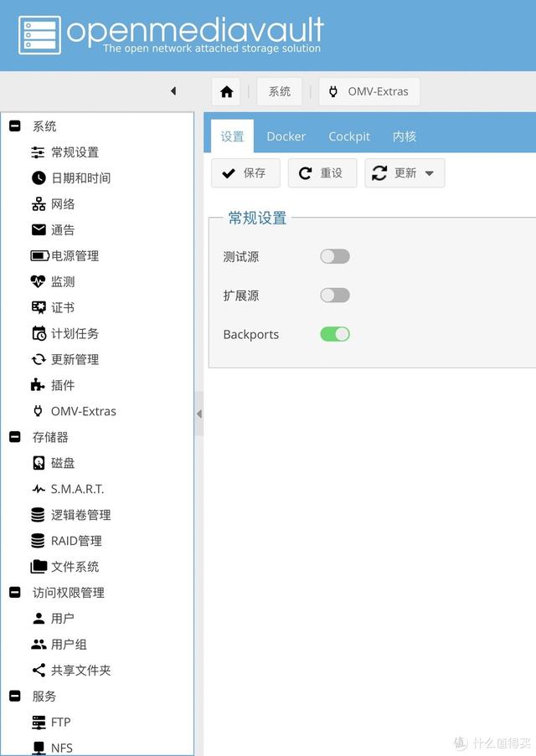
Task: Click the heartbeat icon beside 监测
Action: [38, 281]
